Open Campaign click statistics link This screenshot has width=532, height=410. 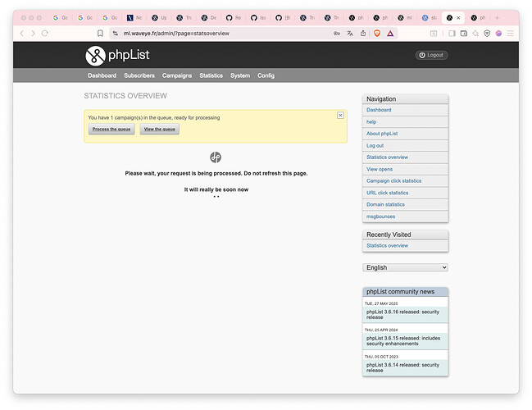(x=393, y=180)
